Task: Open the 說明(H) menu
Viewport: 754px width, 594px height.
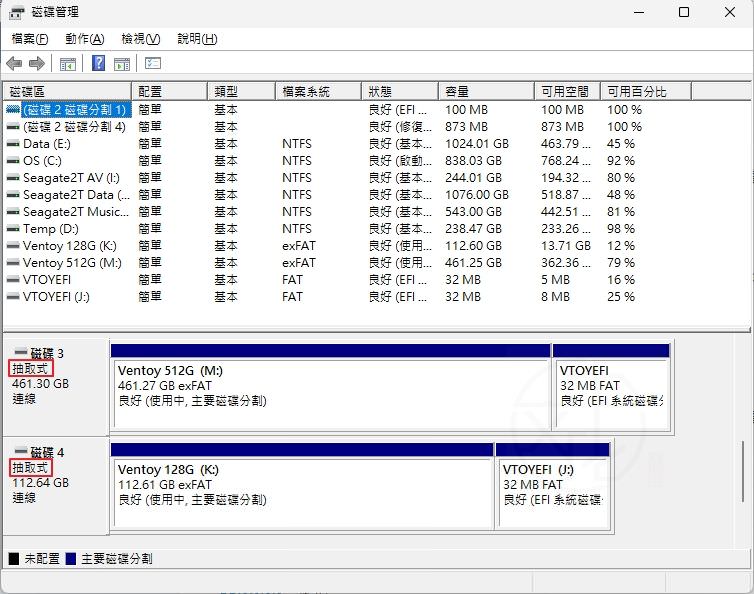Action: pos(197,39)
